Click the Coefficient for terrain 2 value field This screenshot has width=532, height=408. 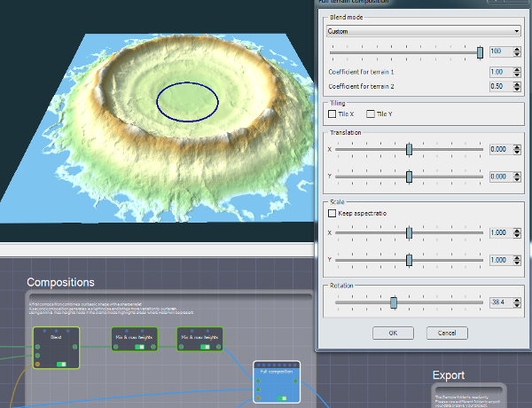[x=501, y=86]
